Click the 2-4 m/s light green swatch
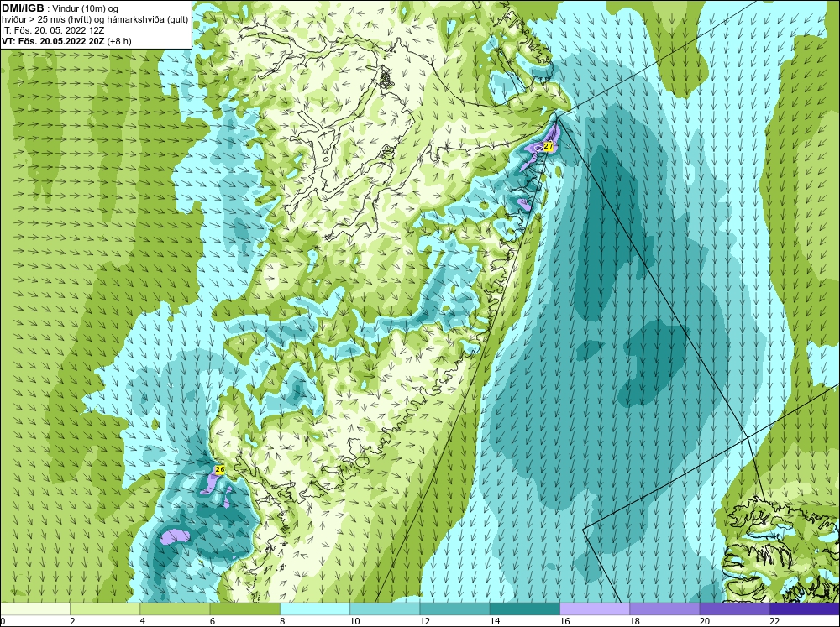Viewport: 840px width, 627px height. 105,609
